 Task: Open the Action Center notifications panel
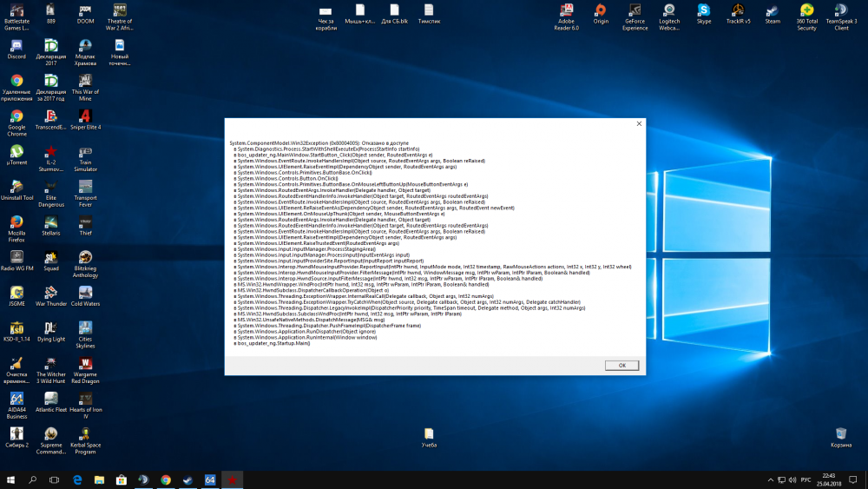(x=854, y=479)
